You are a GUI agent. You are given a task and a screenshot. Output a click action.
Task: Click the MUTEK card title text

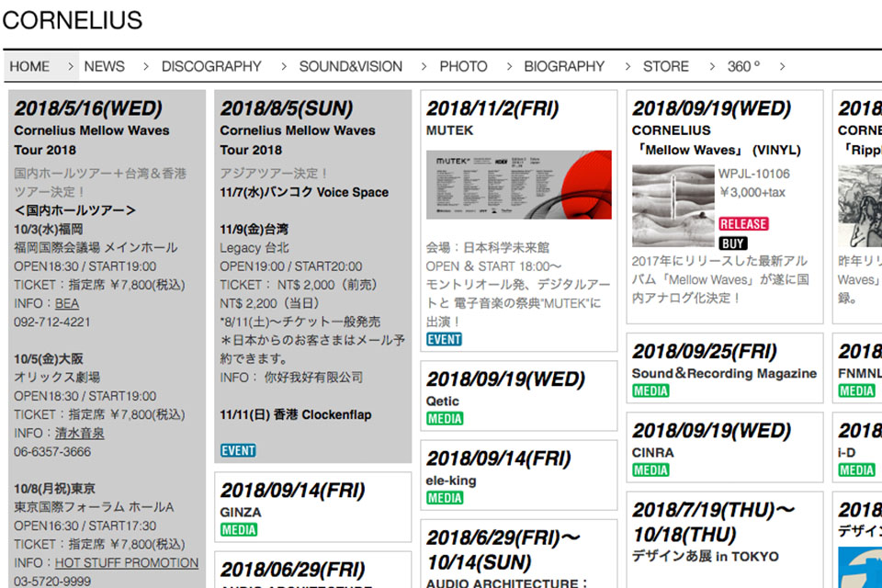coord(449,130)
